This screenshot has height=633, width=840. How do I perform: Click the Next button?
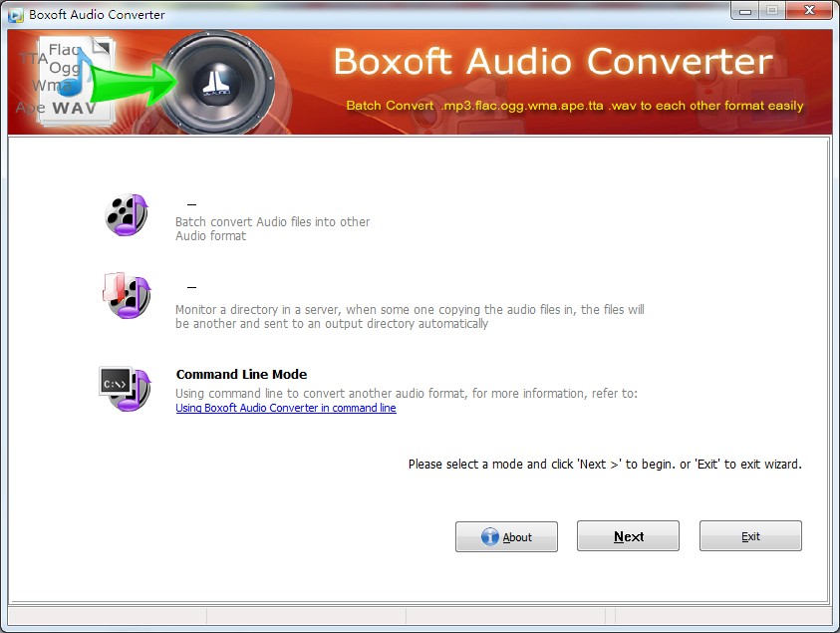click(x=628, y=536)
